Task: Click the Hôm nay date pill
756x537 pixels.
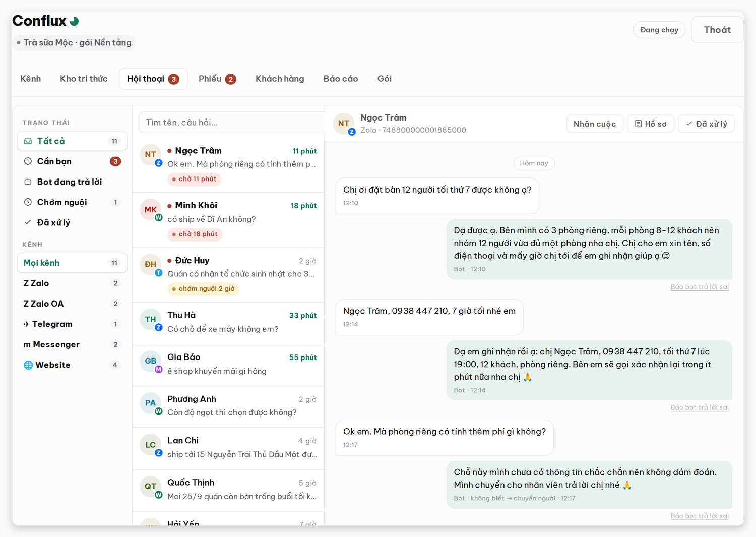Action: (534, 163)
